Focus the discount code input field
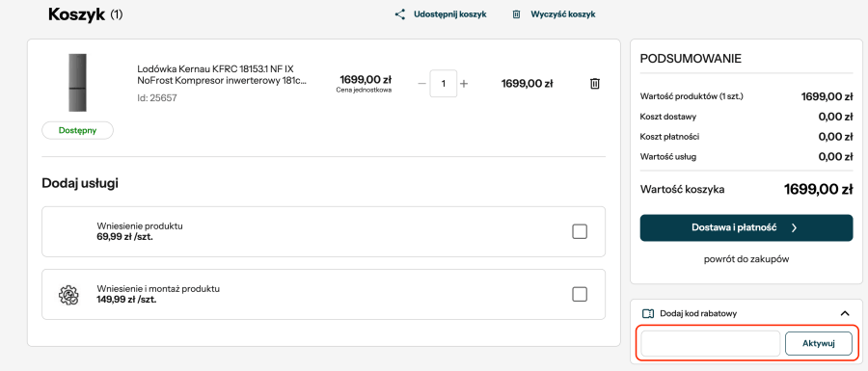 710,344
